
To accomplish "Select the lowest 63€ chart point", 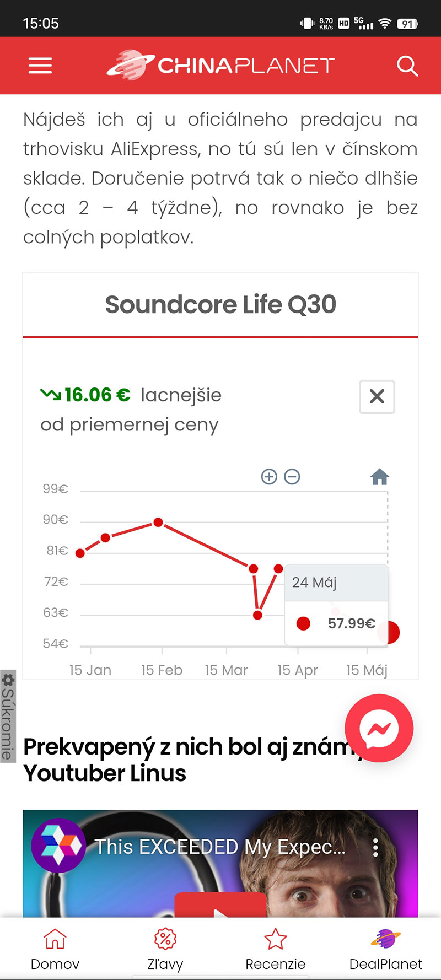I will tap(257, 615).
